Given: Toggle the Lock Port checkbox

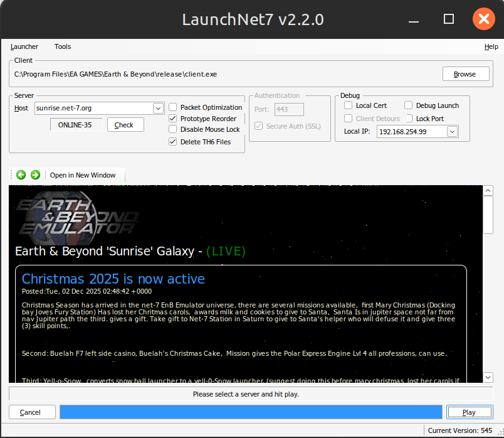Looking at the screenshot, I should (x=409, y=119).
